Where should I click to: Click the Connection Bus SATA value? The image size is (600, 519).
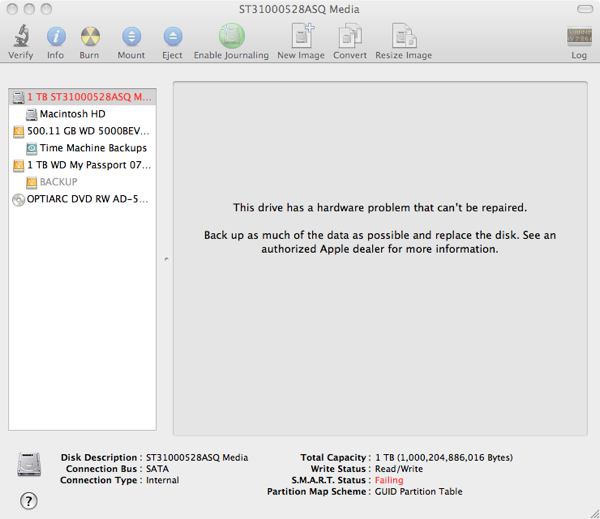tap(157, 469)
